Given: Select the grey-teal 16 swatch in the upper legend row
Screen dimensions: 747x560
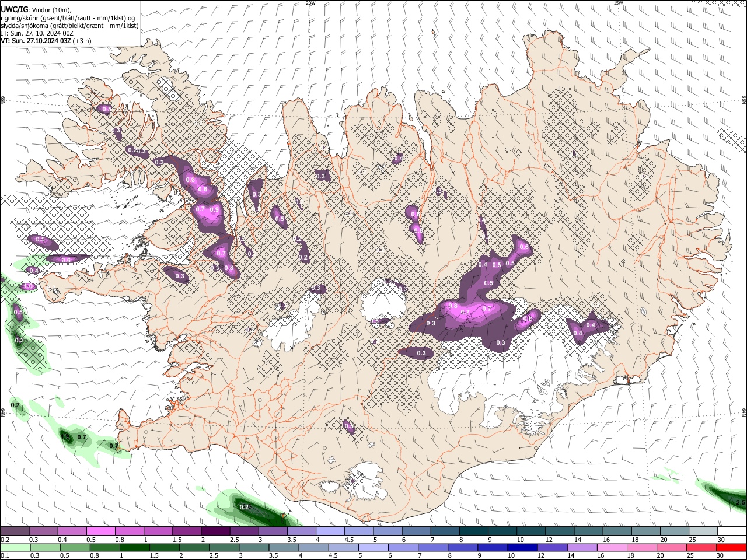Looking at the screenshot, I should tap(617, 531).
